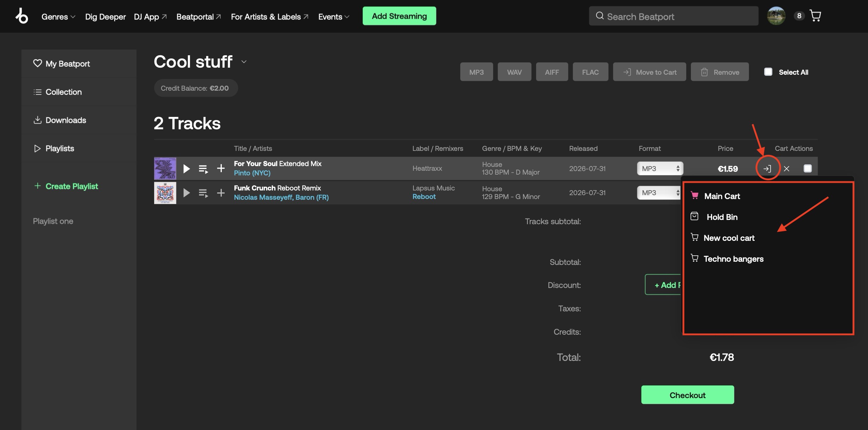Click move-to-cart icon for For Your Soul

[767, 169]
